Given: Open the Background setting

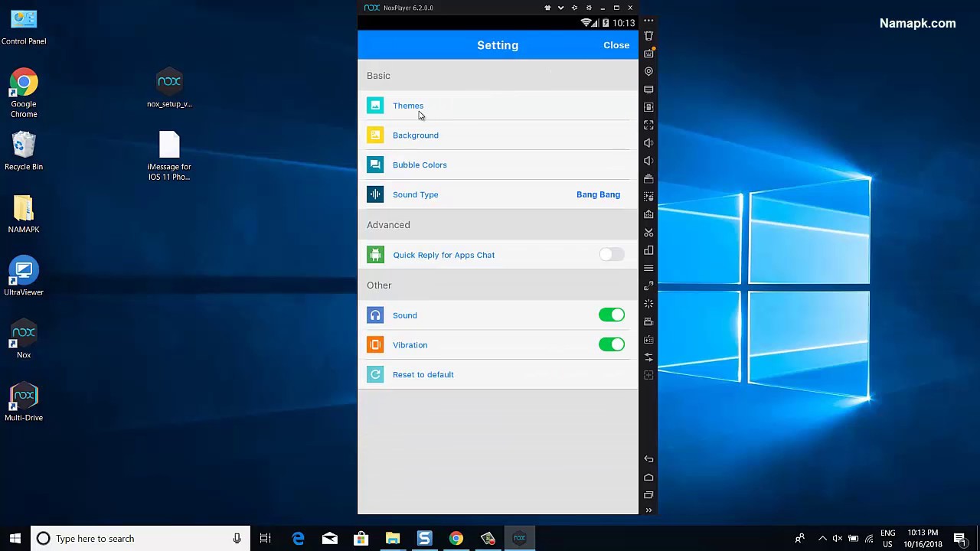Looking at the screenshot, I should [x=498, y=135].
